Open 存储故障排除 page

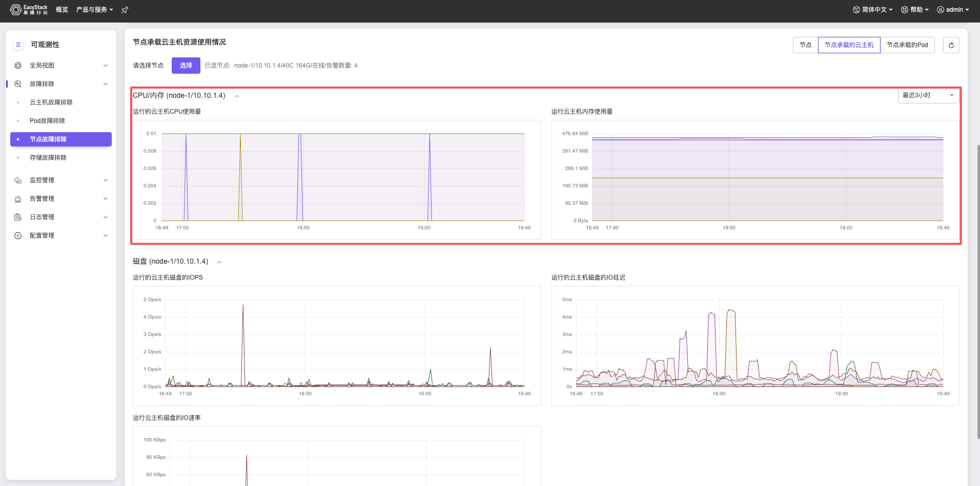(x=48, y=158)
